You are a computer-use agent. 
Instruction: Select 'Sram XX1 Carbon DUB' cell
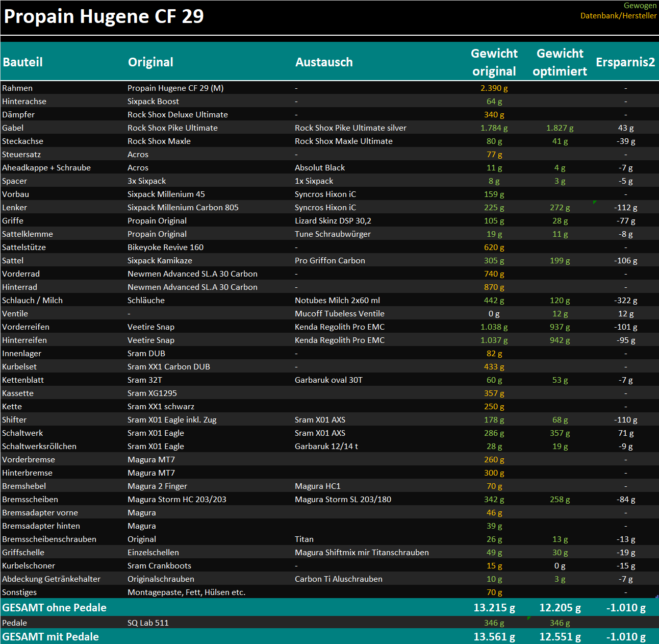coord(169,367)
